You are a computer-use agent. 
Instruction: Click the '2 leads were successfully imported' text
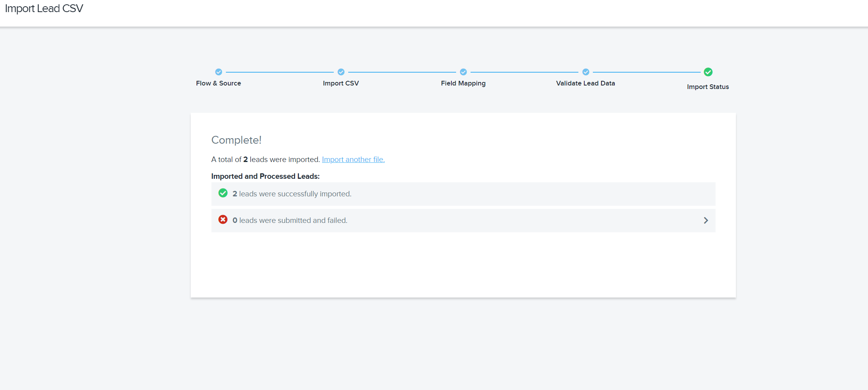click(292, 194)
